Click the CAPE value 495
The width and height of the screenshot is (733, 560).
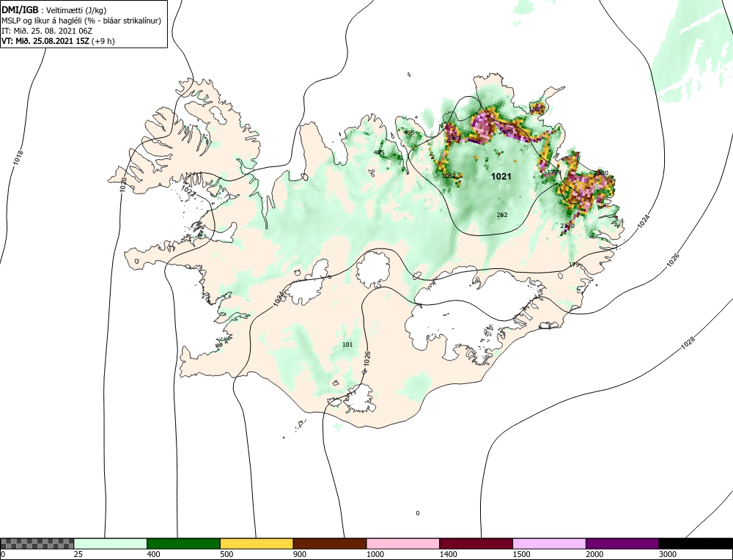point(409,133)
